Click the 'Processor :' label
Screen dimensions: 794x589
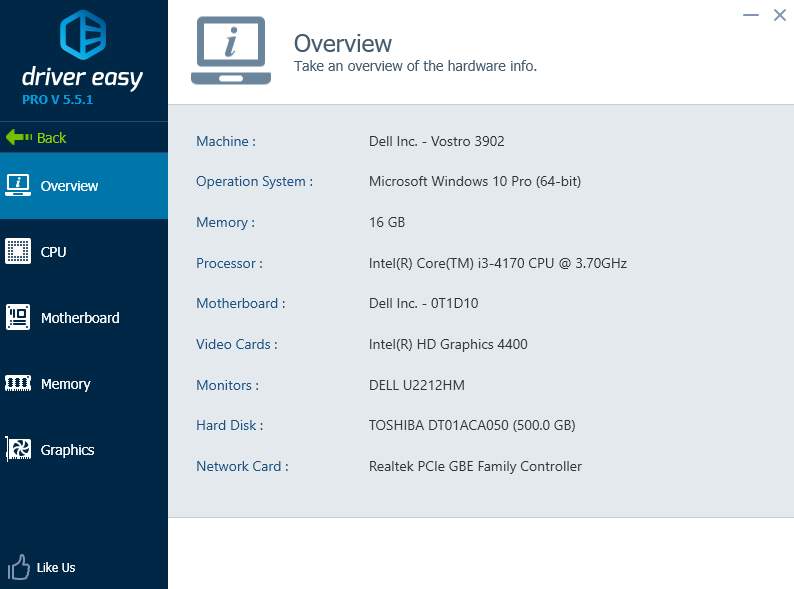229,263
